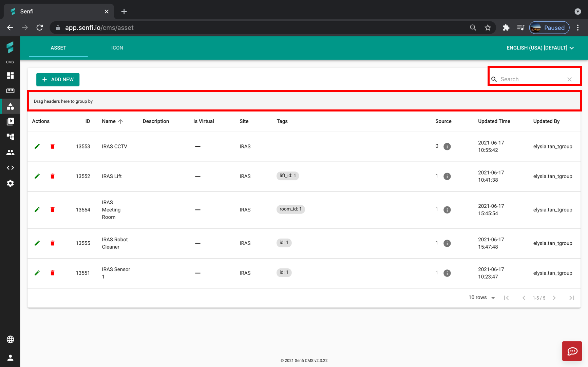The width and height of the screenshot is (588, 367).
Task: Open the settings gear in sidebar
Action: (10, 183)
